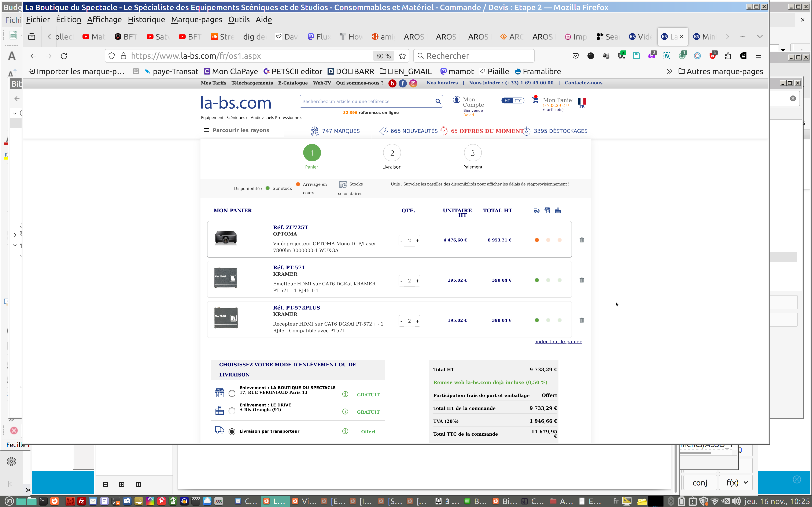Click trash icon for PT-572PLUS receiver
The image size is (812, 507).
[582, 320]
